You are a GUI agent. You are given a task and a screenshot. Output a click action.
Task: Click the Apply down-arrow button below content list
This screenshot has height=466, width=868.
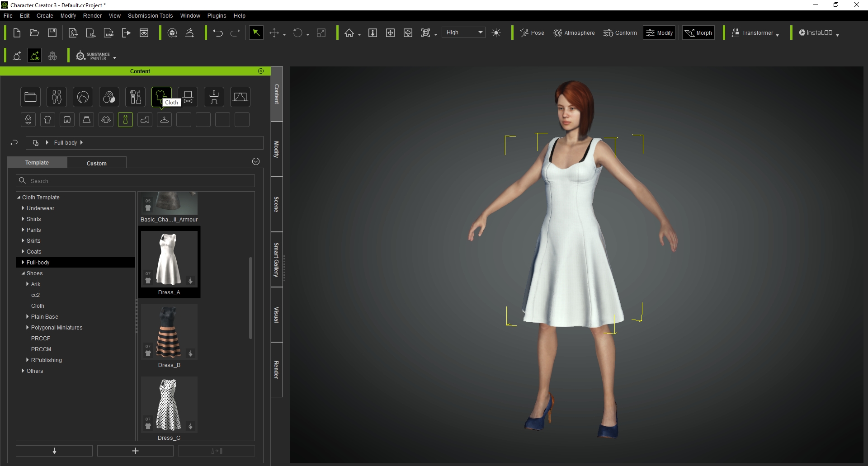click(54, 451)
